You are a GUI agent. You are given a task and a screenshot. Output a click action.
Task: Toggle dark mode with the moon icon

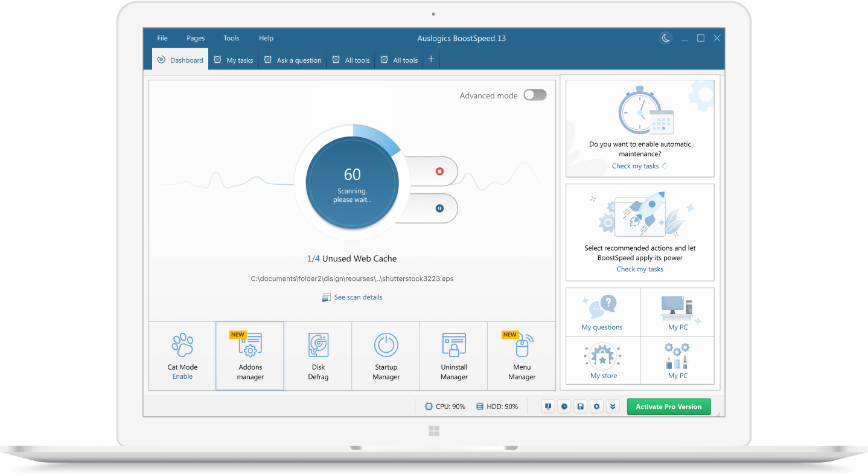click(666, 38)
